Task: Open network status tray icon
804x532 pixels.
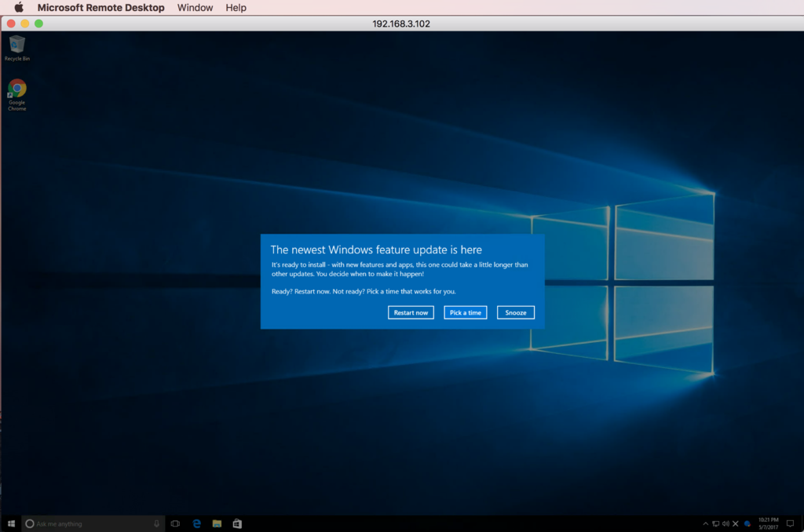Action: point(716,524)
